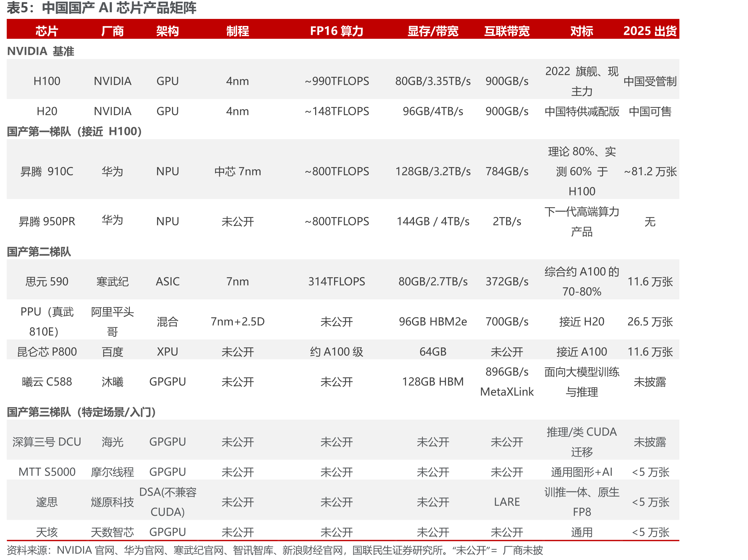Click the 896GB/s MetaXLink cell
The image size is (748, 560).
pyautogui.click(x=507, y=382)
